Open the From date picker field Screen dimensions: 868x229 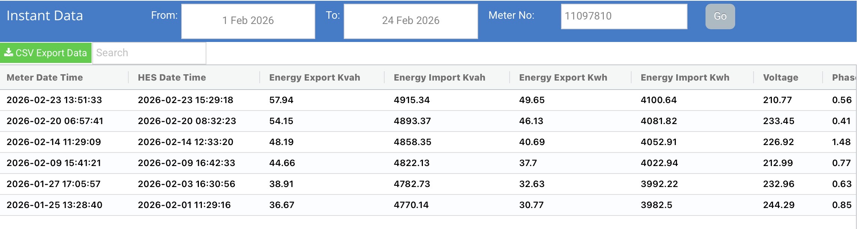(248, 21)
